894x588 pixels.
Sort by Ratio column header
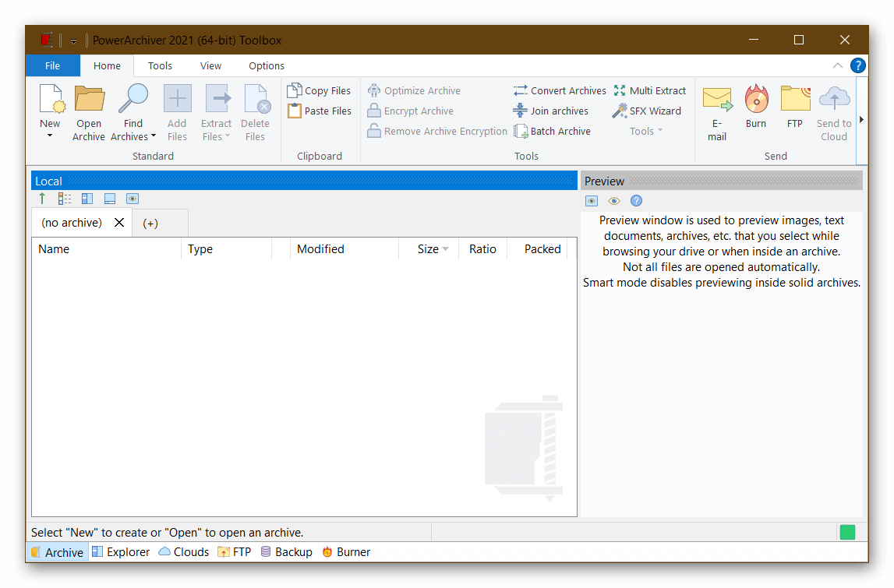point(483,249)
